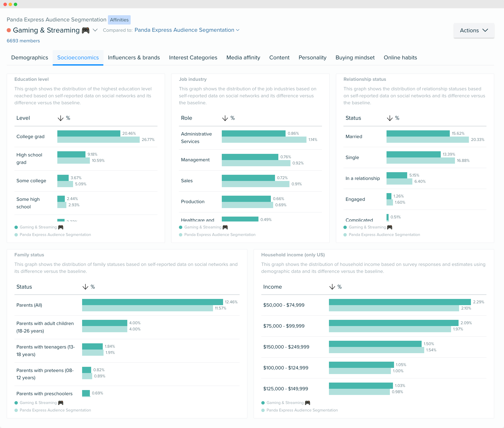The width and height of the screenshot is (504, 428).
Task: Select the College grad row label
Action: coord(30,137)
